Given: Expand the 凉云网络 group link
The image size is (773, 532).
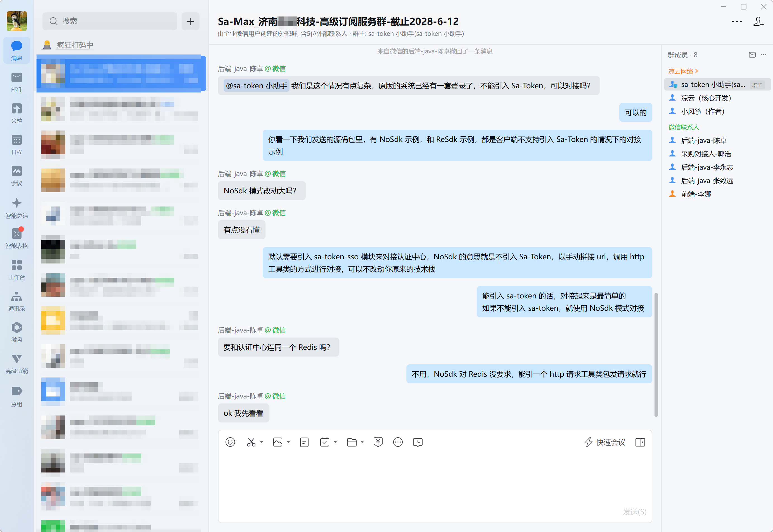Looking at the screenshot, I should coord(683,71).
